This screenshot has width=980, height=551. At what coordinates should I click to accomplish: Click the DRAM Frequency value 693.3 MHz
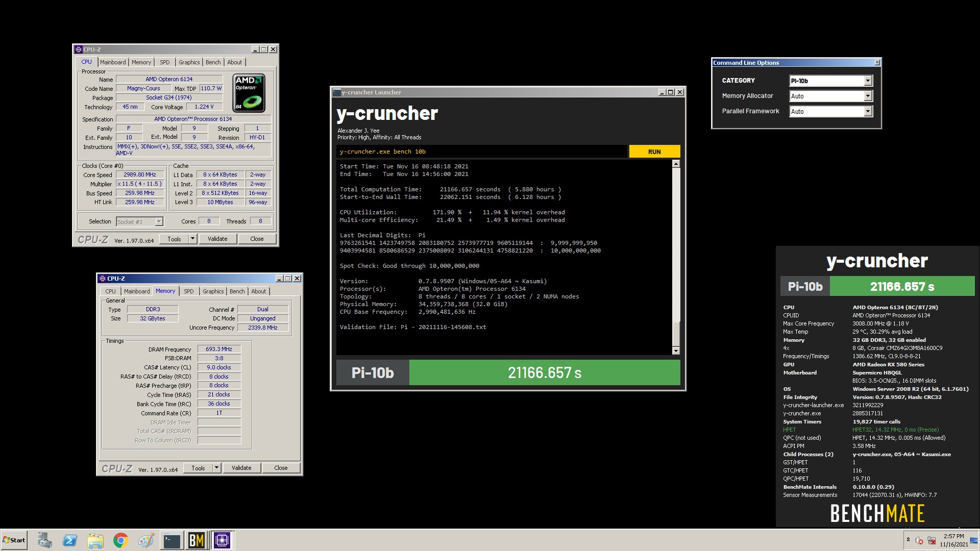(x=219, y=349)
